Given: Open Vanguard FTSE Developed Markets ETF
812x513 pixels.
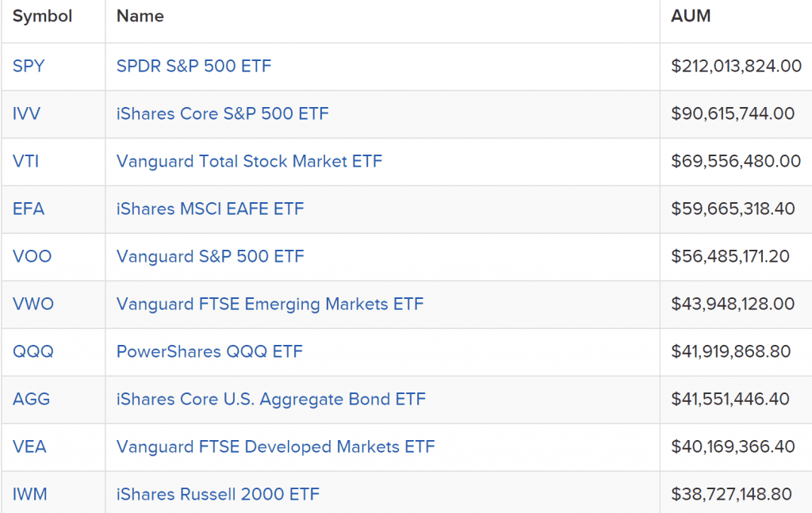Looking at the screenshot, I should tap(275, 446).
